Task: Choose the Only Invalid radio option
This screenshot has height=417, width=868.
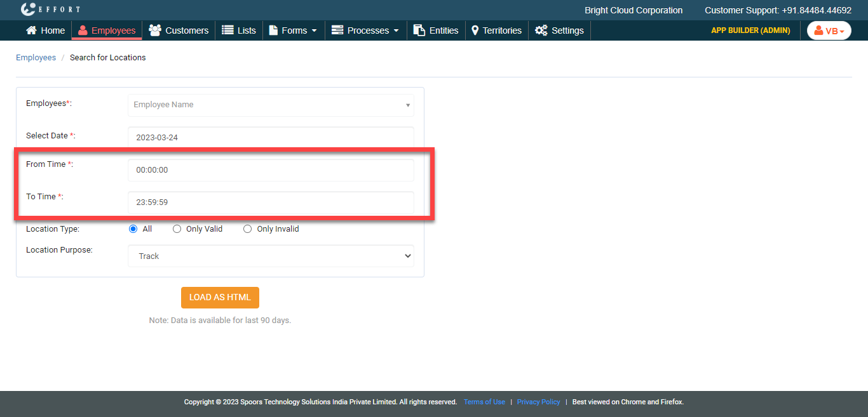Action: click(248, 229)
